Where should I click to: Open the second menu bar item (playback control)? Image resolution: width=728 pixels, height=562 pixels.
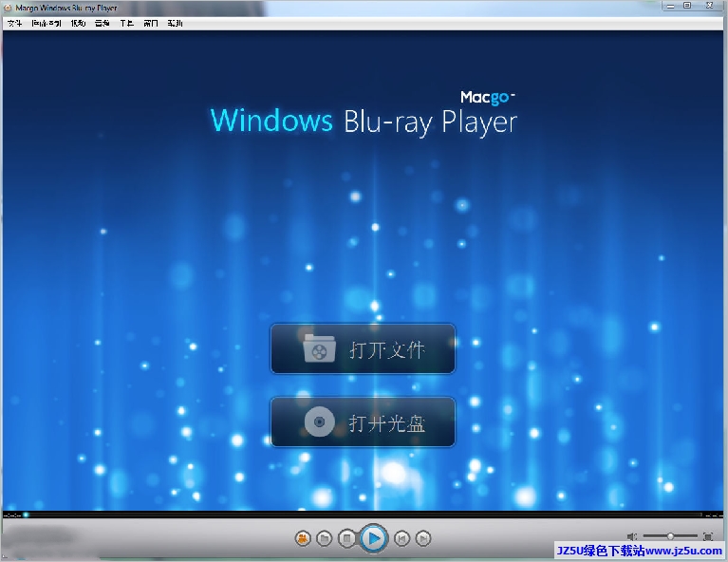(x=46, y=23)
